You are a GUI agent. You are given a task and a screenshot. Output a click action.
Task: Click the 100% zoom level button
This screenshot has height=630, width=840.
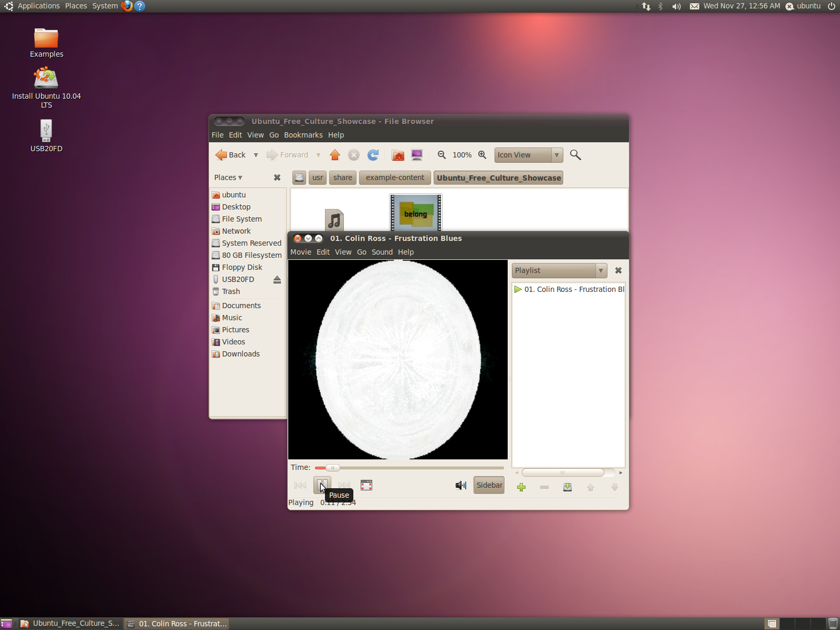click(x=462, y=155)
